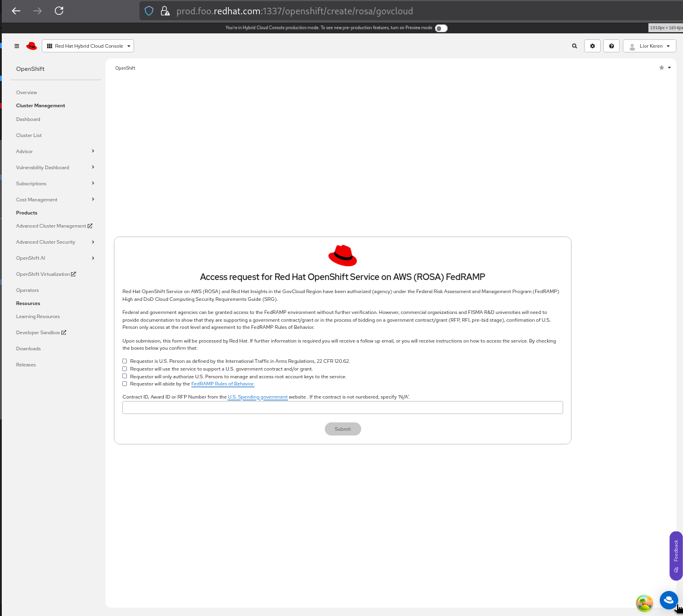
Task: Open Lior Keren user menu
Action: point(650,46)
